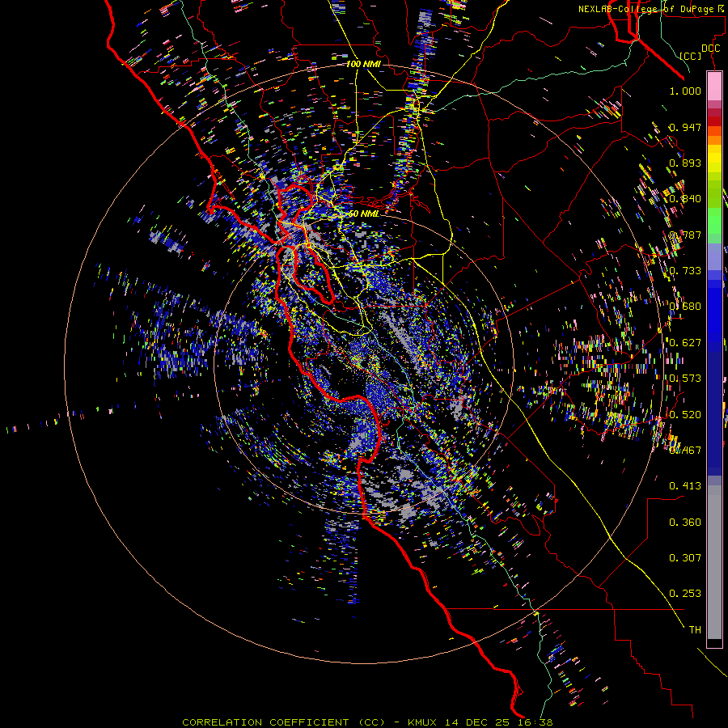Image resolution: width=728 pixels, height=728 pixels.
Task: Click the 0.627 color scale value
Action: click(685, 343)
